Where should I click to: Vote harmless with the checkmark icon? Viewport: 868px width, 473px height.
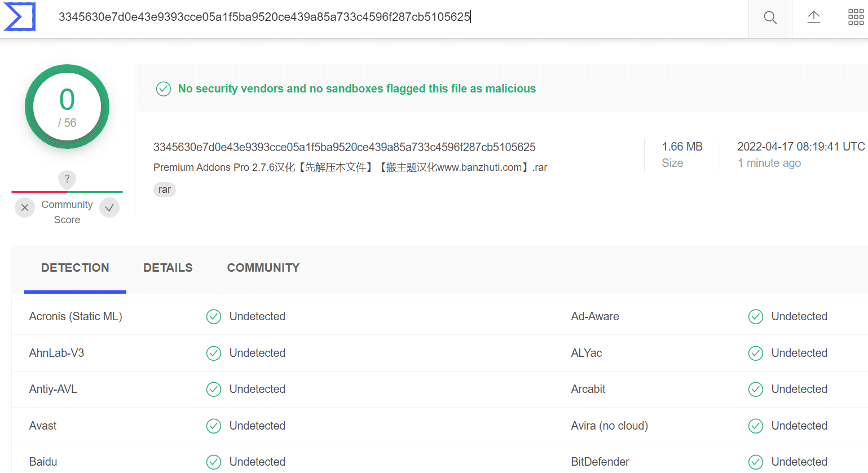tap(109, 207)
